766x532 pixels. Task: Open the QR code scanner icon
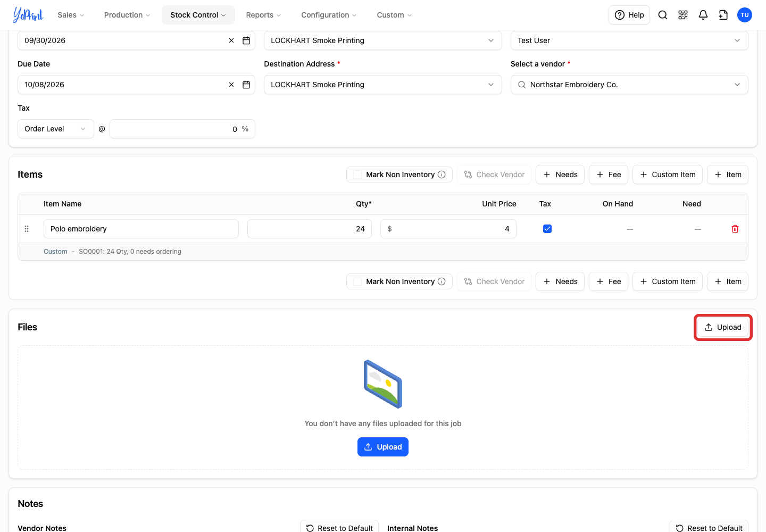683,15
